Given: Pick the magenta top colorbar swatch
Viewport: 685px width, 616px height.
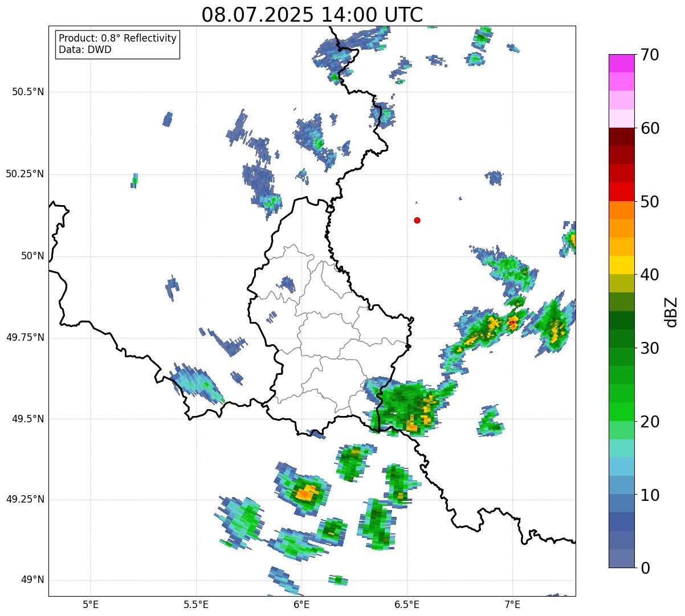Looking at the screenshot, I should coord(622,63).
